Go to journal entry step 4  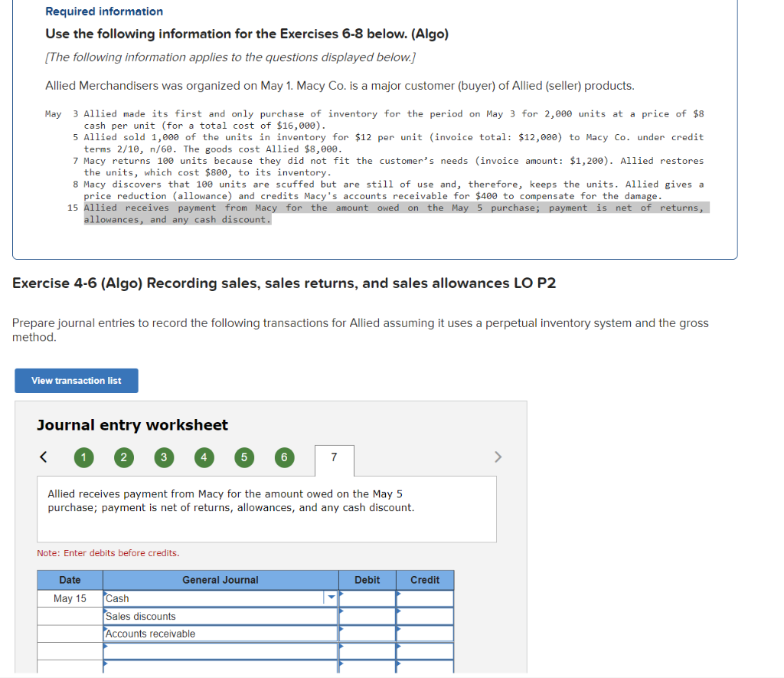click(x=204, y=457)
